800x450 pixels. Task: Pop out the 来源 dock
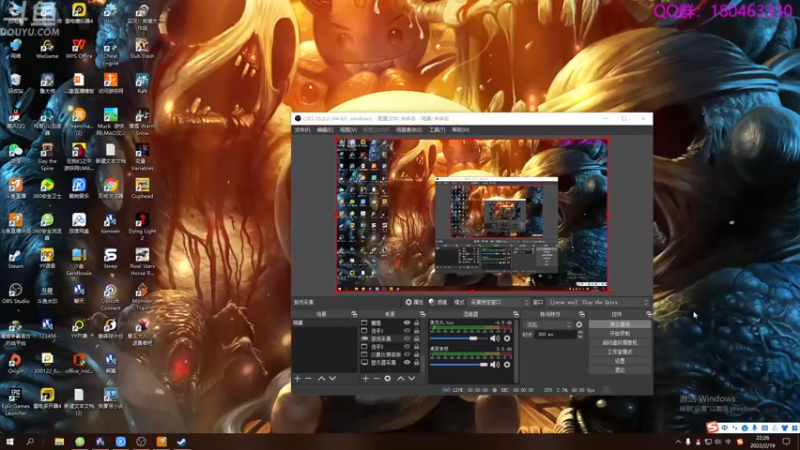422,314
